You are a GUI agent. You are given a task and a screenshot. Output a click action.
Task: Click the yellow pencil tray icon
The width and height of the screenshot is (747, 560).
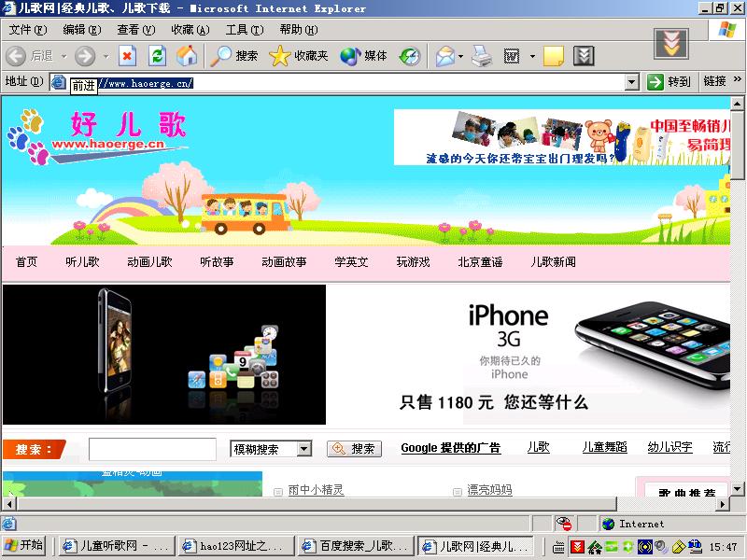tap(679, 547)
